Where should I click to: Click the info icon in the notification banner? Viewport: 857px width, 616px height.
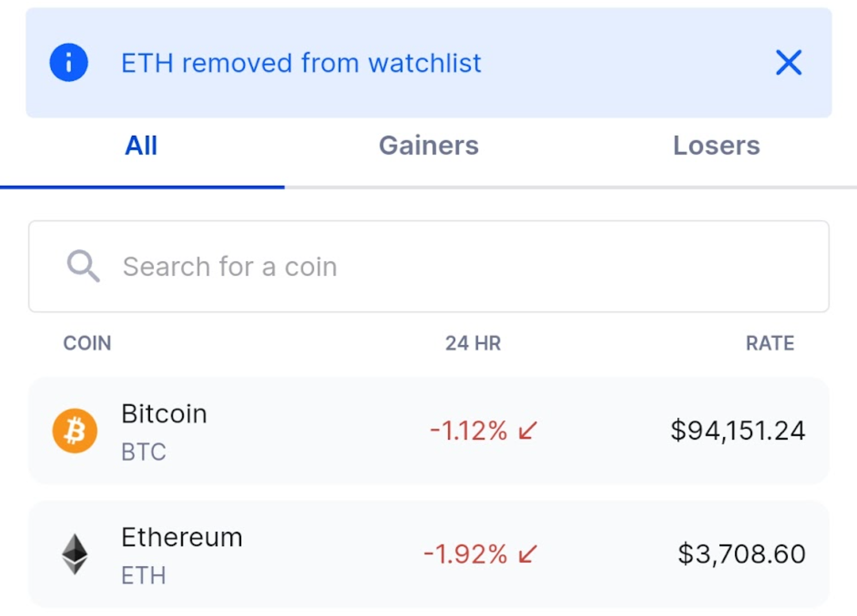69,62
